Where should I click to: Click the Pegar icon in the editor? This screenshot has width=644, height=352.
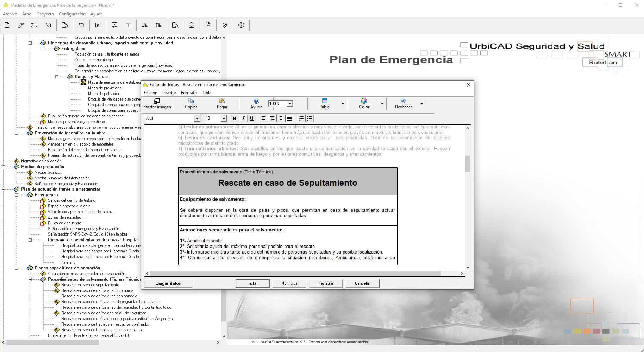pos(222,104)
